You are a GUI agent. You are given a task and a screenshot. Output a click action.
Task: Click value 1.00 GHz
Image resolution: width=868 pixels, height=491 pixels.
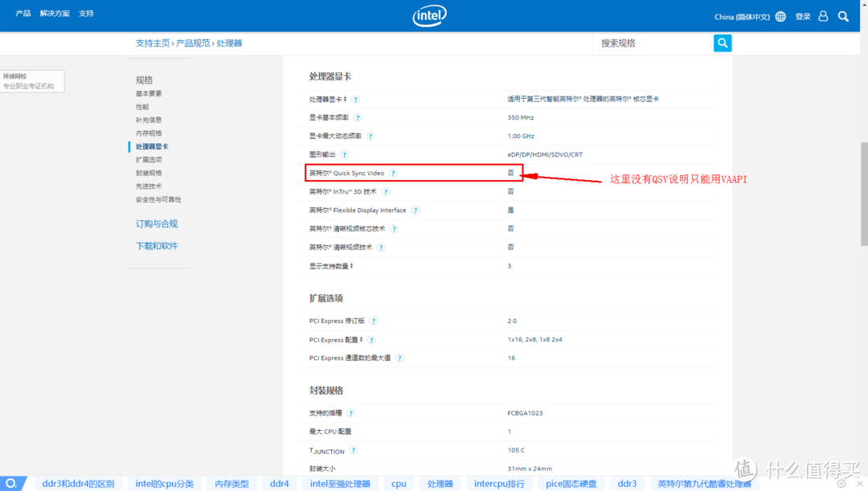(520, 136)
